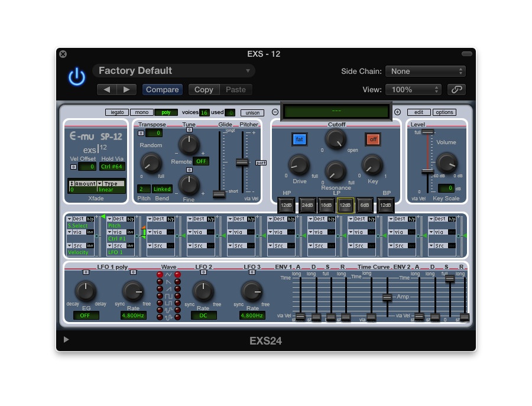Click the Random pitch knob
The height and width of the screenshot is (406, 532).
coord(151,163)
